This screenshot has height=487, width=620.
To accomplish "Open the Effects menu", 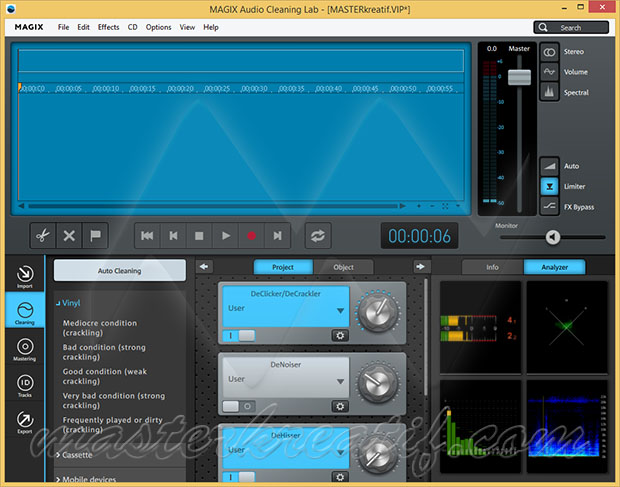I will pos(108,27).
